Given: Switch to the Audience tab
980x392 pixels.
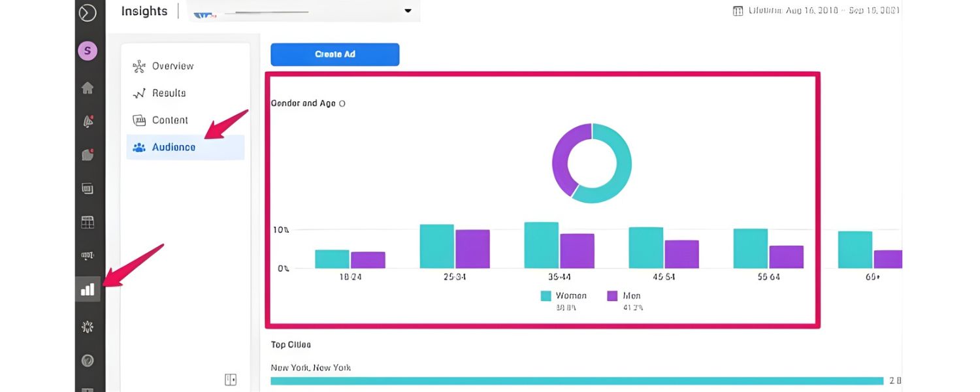Looking at the screenshot, I should pos(172,147).
